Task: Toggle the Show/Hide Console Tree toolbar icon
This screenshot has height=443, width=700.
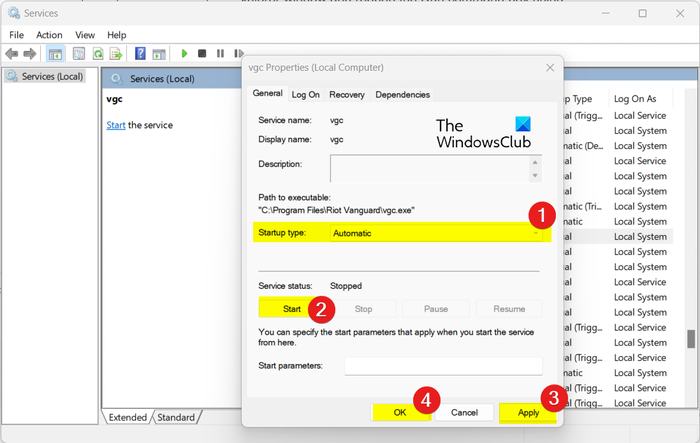Action: click(x=55, y=54)
